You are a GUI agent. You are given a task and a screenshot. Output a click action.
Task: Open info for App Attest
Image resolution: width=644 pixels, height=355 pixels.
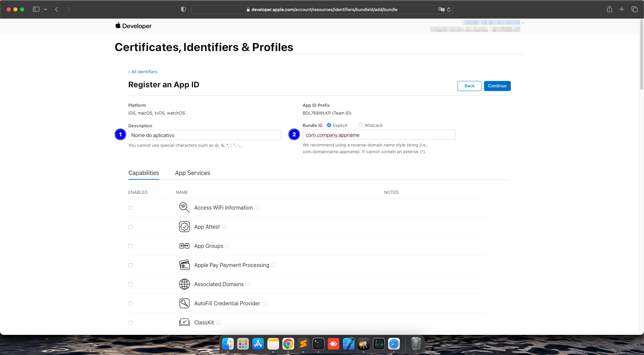[x=224, y=227]
